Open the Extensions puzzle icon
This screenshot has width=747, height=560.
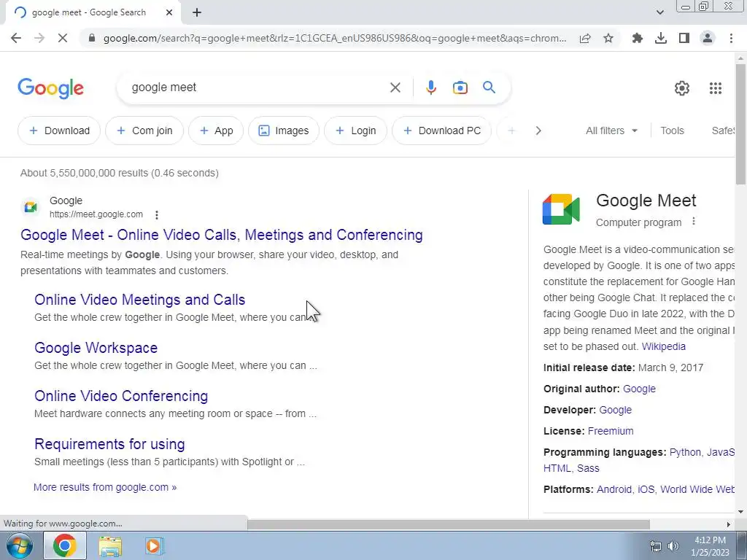[x=638, y=38]
